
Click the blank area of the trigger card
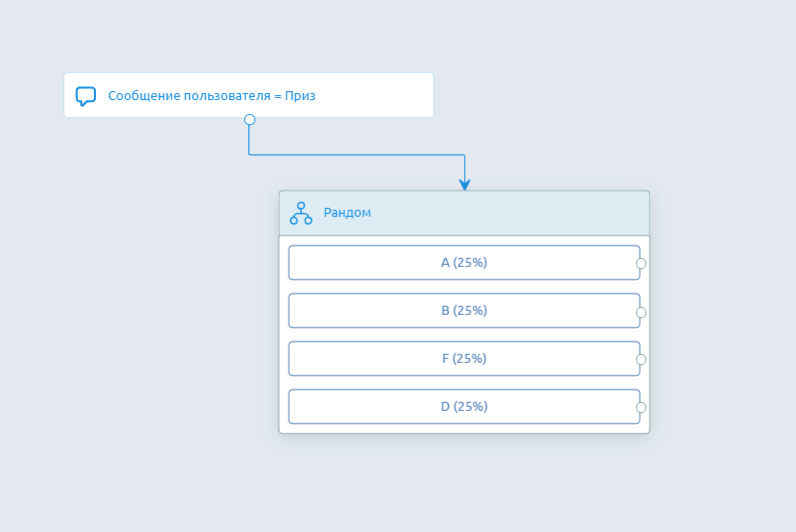(x=380, y=96)
